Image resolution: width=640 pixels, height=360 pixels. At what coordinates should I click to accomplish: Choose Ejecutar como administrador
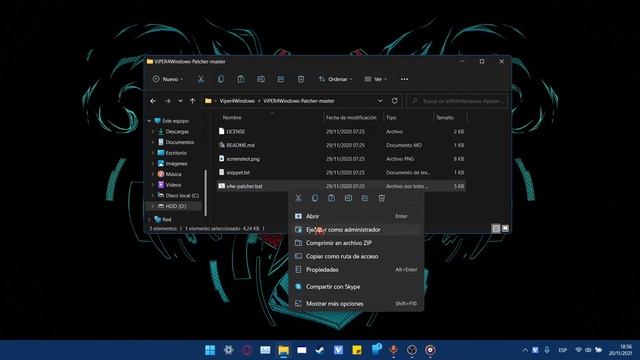click(356, 229)
